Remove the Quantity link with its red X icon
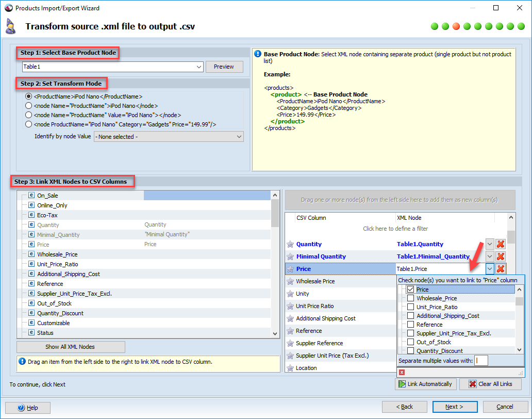Screen dimensions: 532x419 point(500,244)
